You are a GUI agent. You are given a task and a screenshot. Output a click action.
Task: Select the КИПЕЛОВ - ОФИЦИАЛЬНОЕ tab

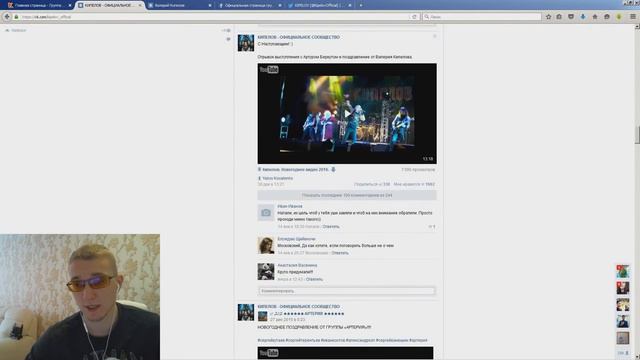tap(109, 5)
